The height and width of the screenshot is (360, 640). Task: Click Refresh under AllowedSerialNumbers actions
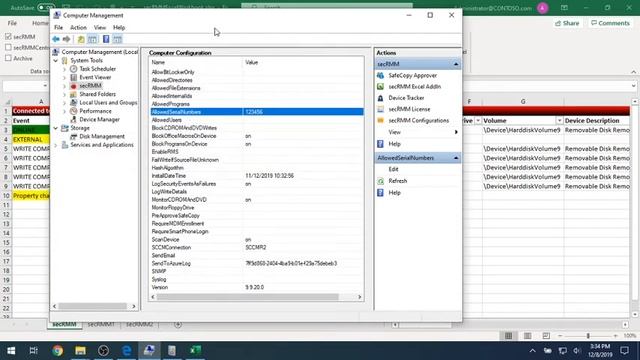[398, 181]
